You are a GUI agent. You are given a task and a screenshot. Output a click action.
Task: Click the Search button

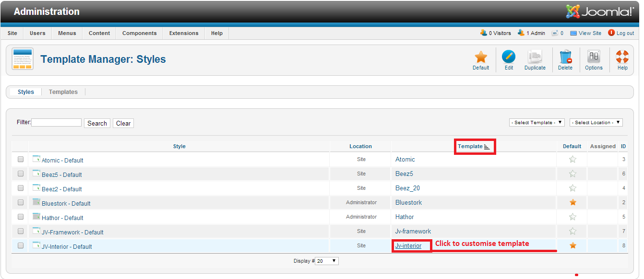[x=97, y=123]
